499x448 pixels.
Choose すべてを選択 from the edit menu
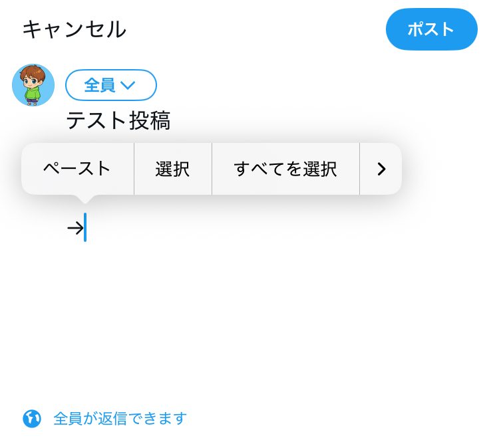[285, 169]
